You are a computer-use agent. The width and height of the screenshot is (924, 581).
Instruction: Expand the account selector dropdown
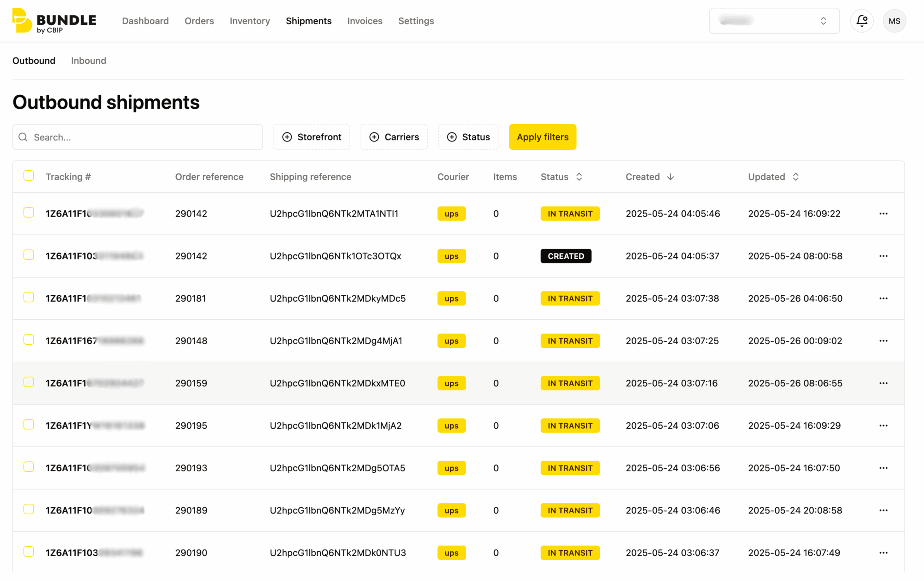(x=774, y=21)
